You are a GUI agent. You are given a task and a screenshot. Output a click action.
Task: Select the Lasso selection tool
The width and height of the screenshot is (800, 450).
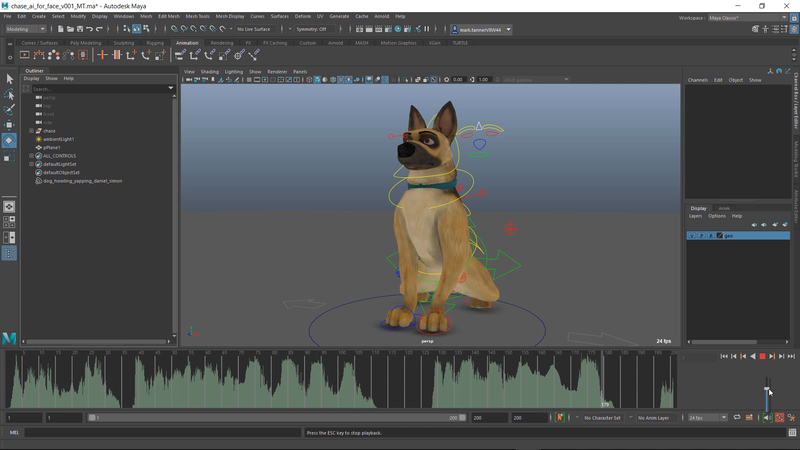click(x=9, y=94)
